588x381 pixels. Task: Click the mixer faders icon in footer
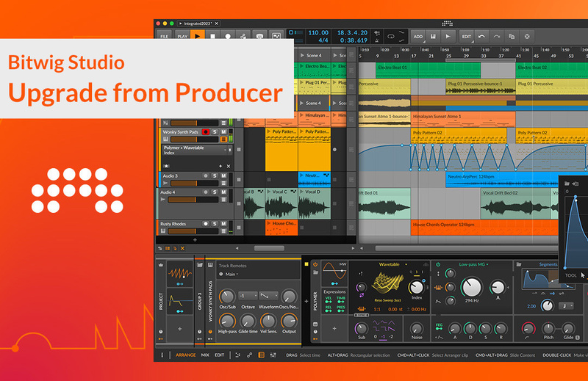point(273,355)
